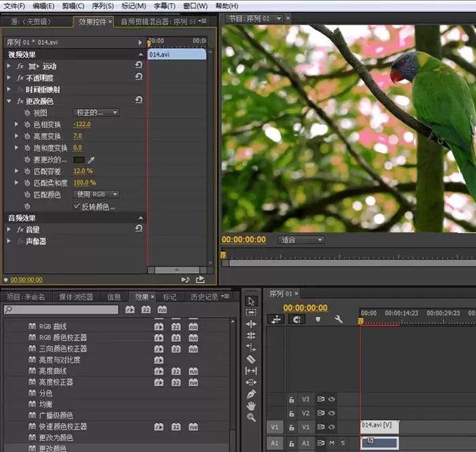Select the Zoom magnifier tool
The width and height of the screenshot is (476, 452).
(251, 417)
